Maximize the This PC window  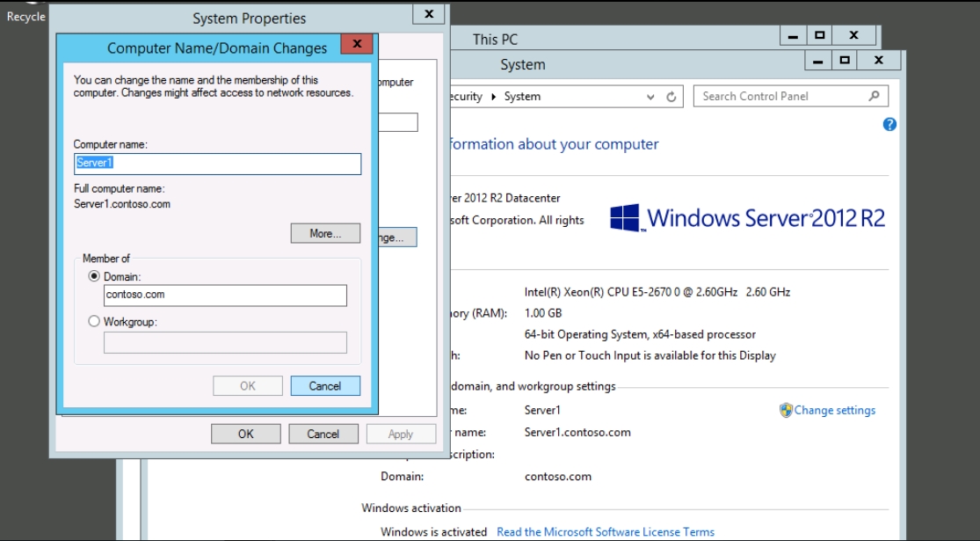pos(820,36)
